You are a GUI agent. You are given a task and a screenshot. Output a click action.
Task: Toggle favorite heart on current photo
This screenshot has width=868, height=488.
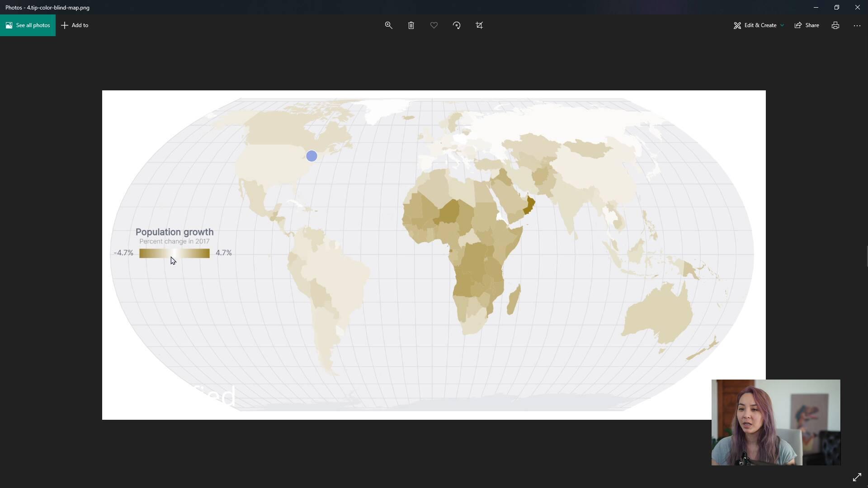point(434,25)
